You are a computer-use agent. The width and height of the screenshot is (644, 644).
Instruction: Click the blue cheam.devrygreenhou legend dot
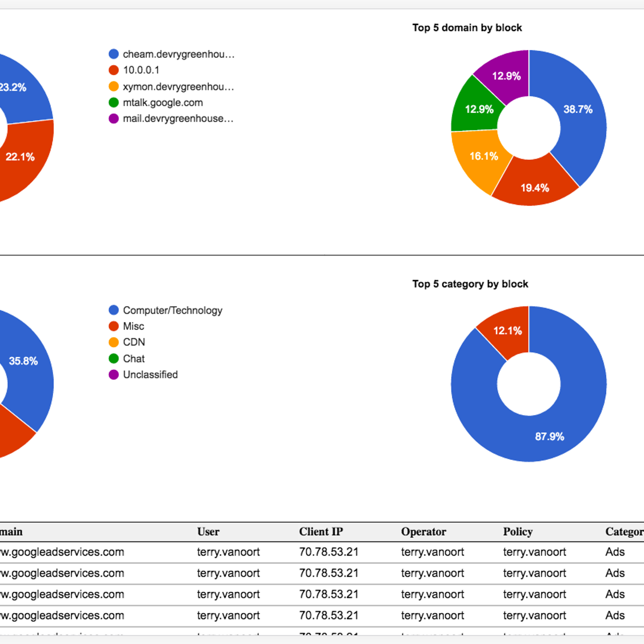pyautogui.click(x=114, y=54)
